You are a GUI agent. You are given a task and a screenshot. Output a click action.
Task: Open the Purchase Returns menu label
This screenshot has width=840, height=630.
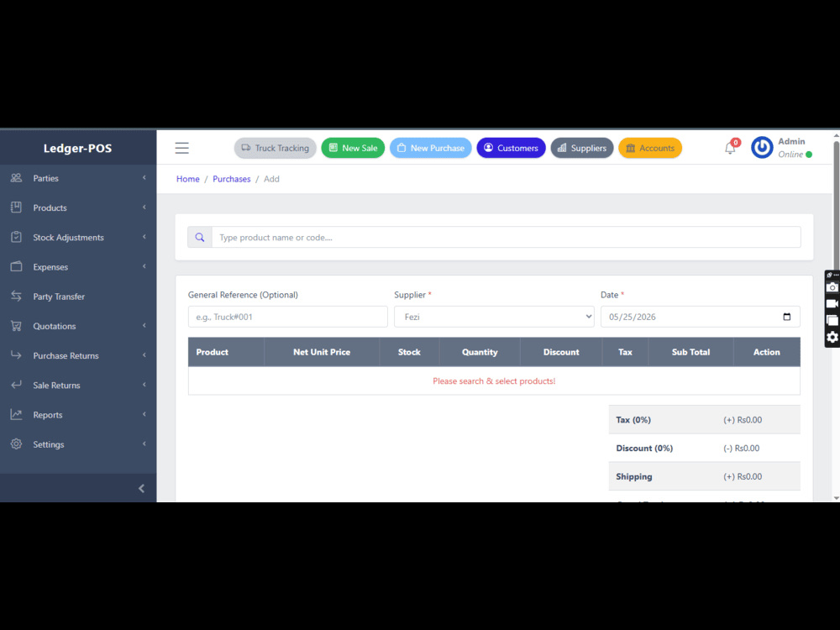(66, 355)
